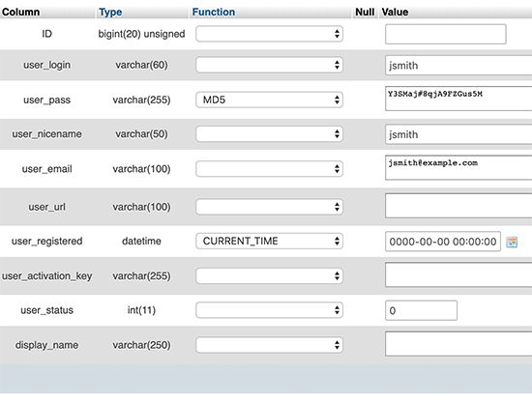Click the user_email field with jsmith@example.com
The width and height of the screenshot is (532, 402).
(x=458, y=167)
